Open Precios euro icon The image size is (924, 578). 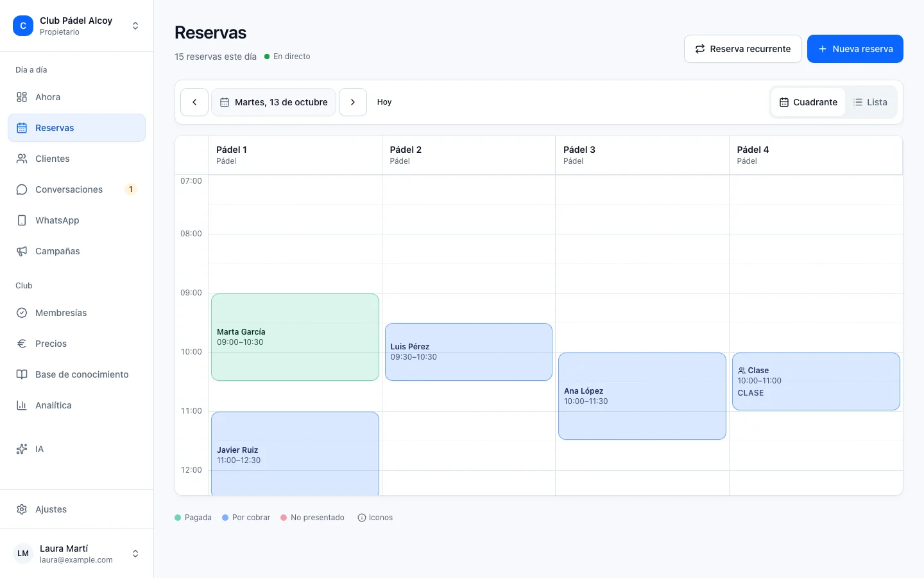coord(22,344)
